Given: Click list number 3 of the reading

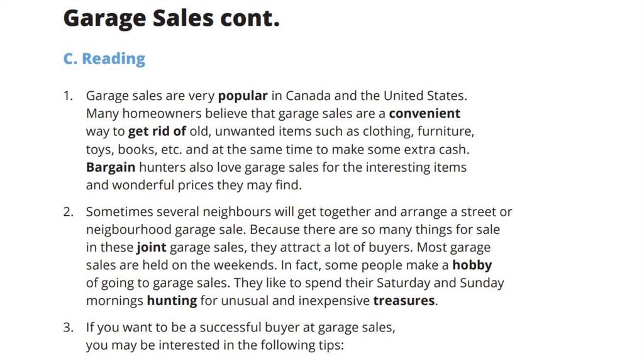Looking at the screenshot, I should (x=68, y=328).
